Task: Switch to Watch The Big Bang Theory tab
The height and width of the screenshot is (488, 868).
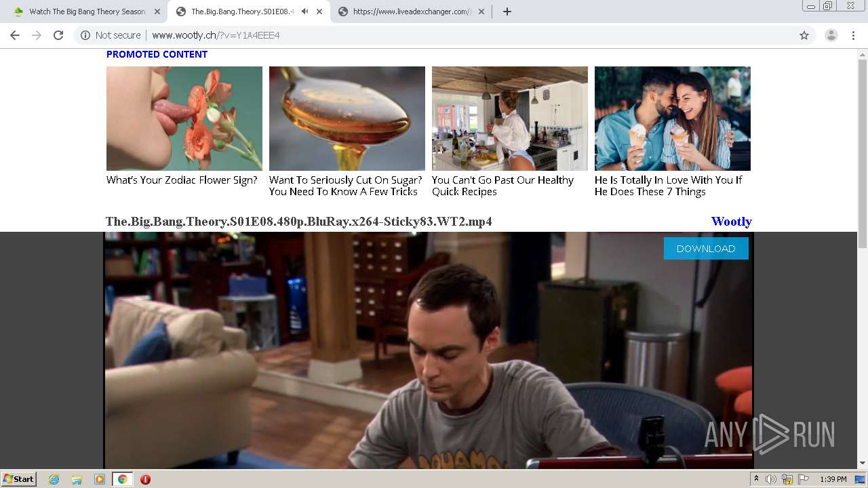Action: pos(87,12)
